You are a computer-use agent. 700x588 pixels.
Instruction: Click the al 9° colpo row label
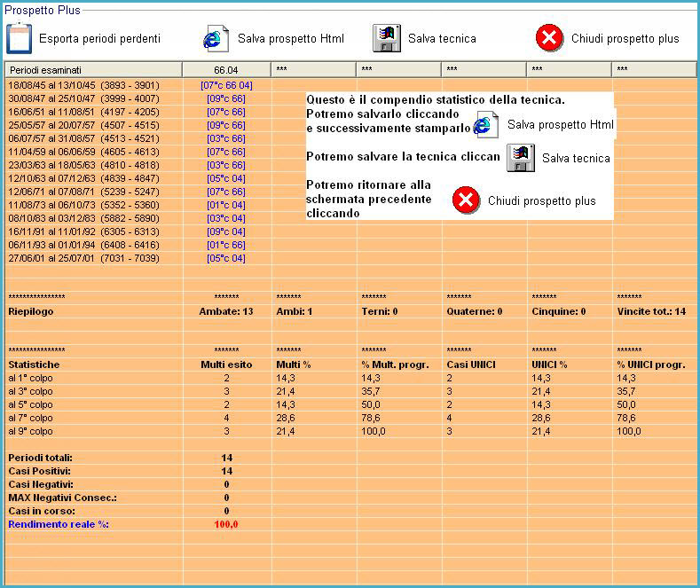click(30, 431)
